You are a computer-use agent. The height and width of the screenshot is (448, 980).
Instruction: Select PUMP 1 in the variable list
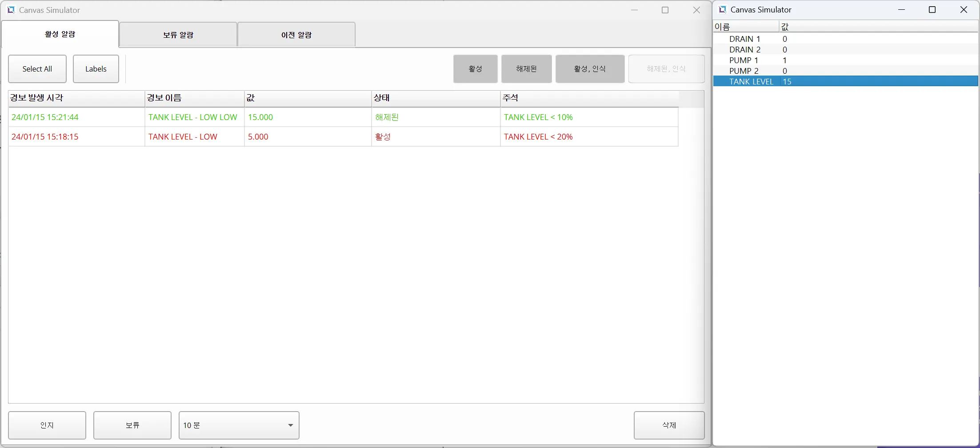744,60
